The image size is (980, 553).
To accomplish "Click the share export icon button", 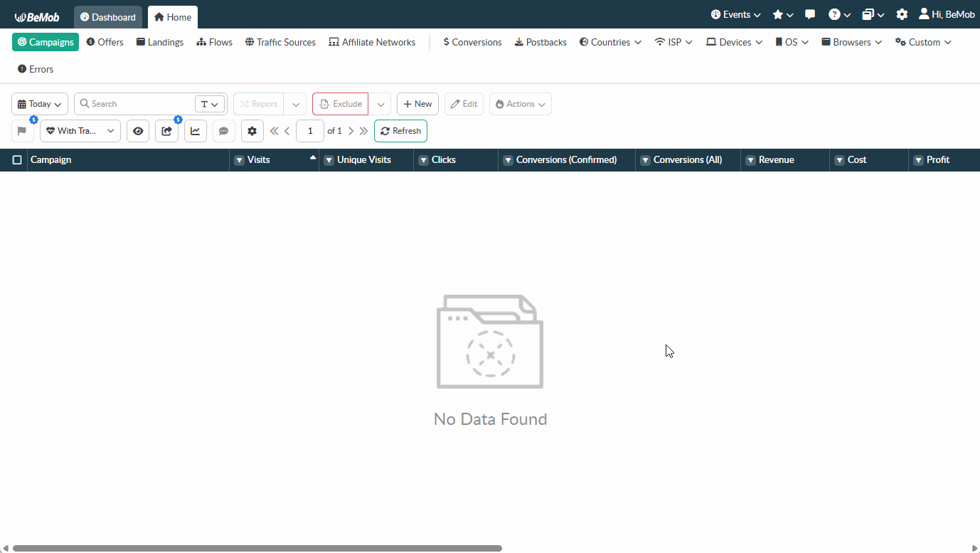I will pyautogui.click(x=166, y=131).
